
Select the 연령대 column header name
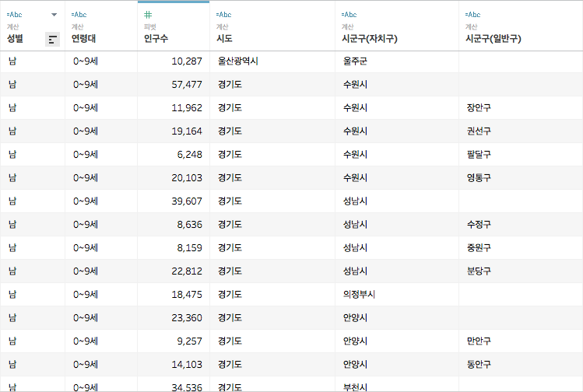(83, 38)
